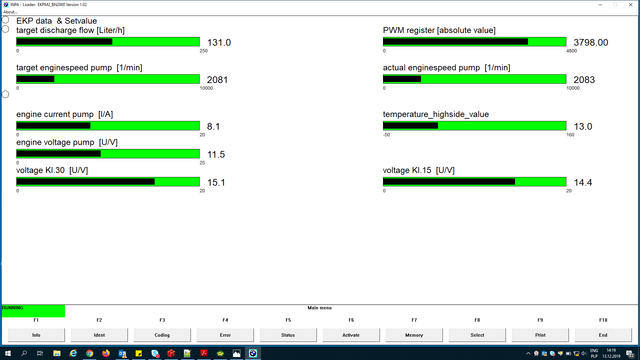640x360 pixels.
Task: Select the BMW INPA taskbar icon
Action: coord(253,353)
